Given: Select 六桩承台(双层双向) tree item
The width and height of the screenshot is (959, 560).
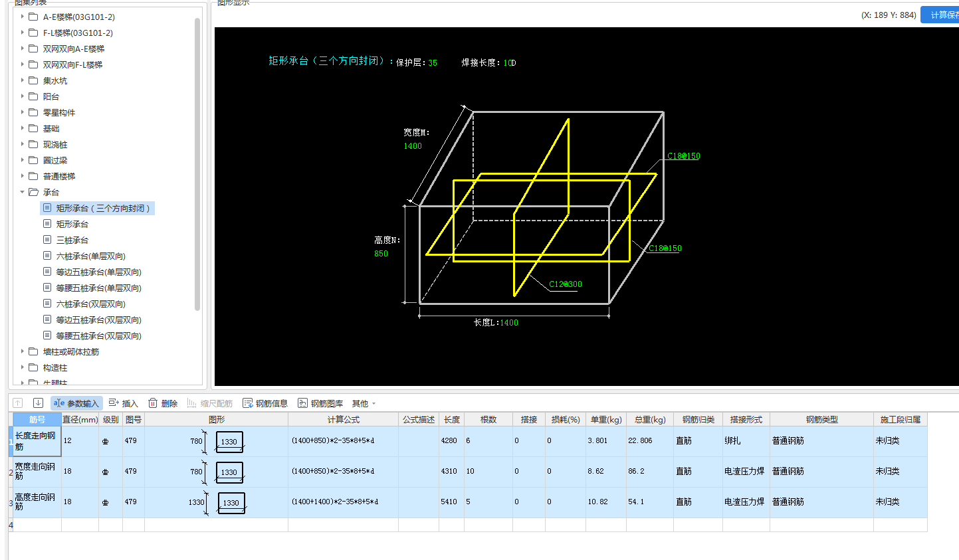Looking at the screenshot, I should coord(90,304).
